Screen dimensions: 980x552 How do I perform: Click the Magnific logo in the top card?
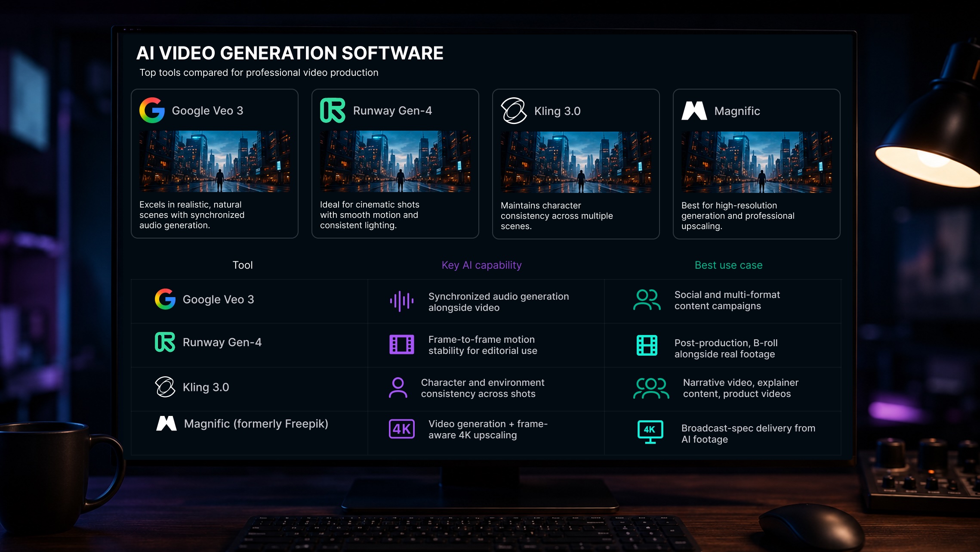[694, 111]
